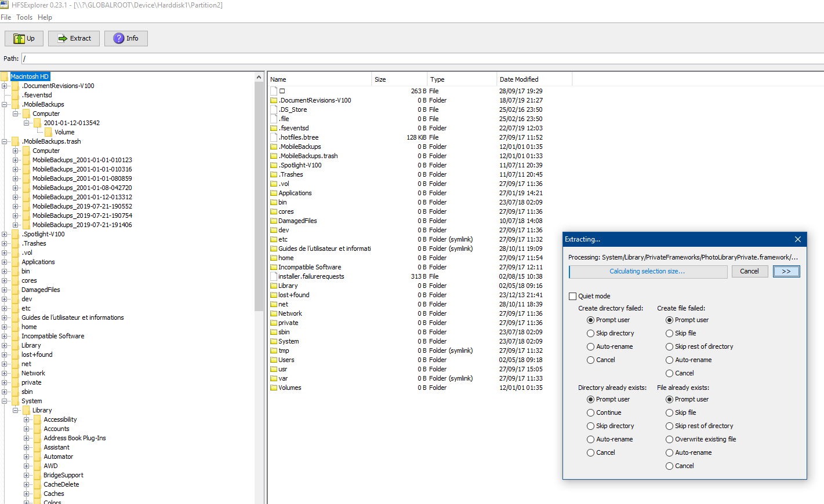
Task: Click the Cancel button beside the progress bar
Action: [749, 271]
